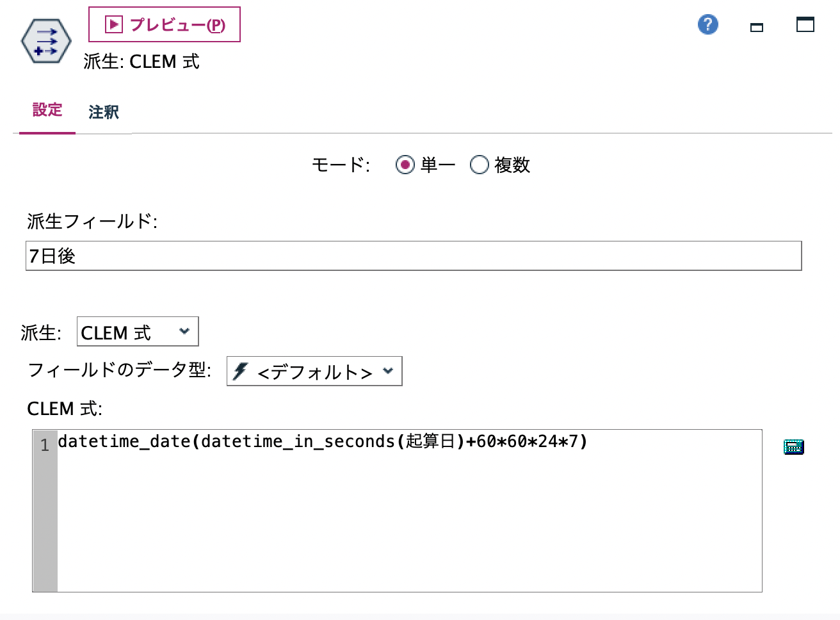Click the blue help question mark icon
Image resolution: width=840 pixels, height=620 pixels.
tap(707, 24)
